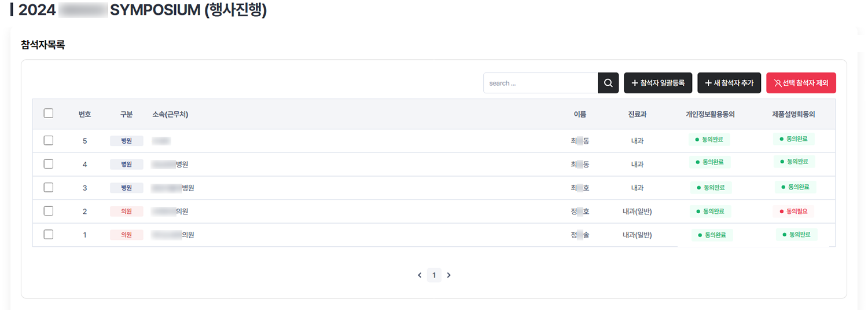Click the magnifier search icon button
868x310 pixels.
pos(608,83)
